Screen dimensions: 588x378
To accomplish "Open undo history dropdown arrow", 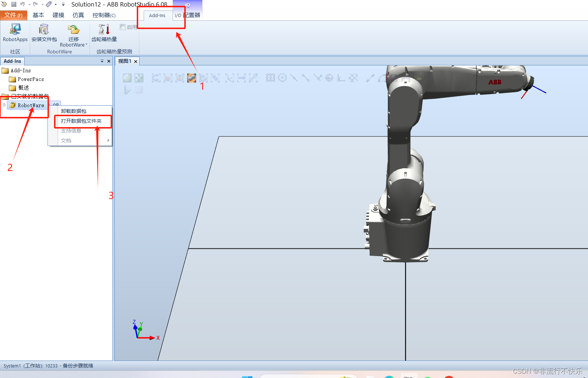I will click(29, 4).
